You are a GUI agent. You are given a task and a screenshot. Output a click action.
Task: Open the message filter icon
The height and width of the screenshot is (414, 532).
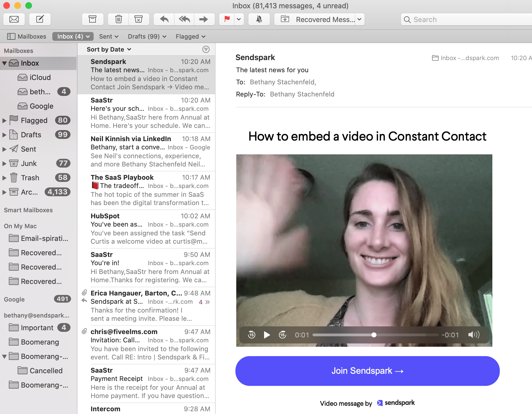pos(206,49)
